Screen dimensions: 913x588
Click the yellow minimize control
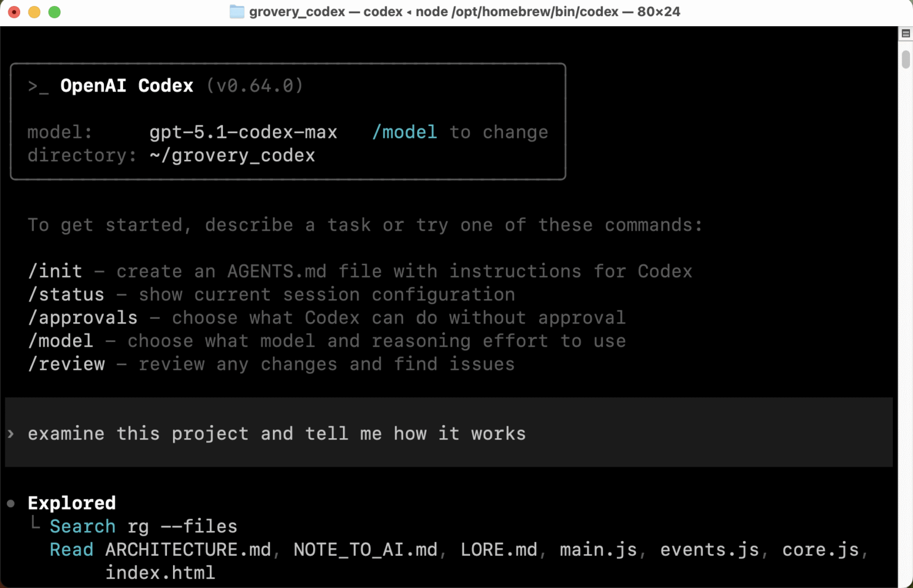[x=34, y=11]
